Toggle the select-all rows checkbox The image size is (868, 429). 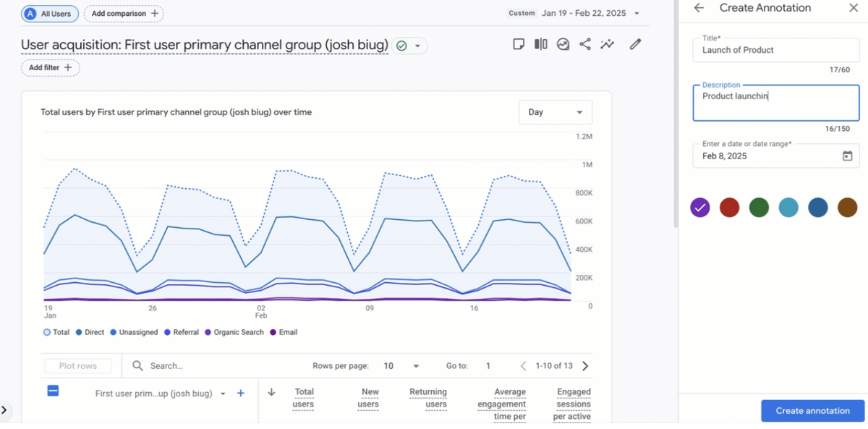point(53,391)
